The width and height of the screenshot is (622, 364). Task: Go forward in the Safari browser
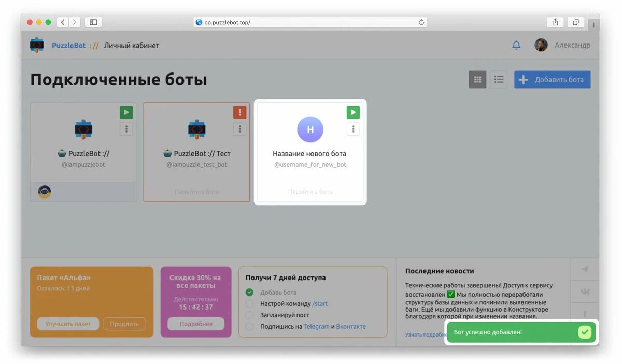[x=75, y=22]
